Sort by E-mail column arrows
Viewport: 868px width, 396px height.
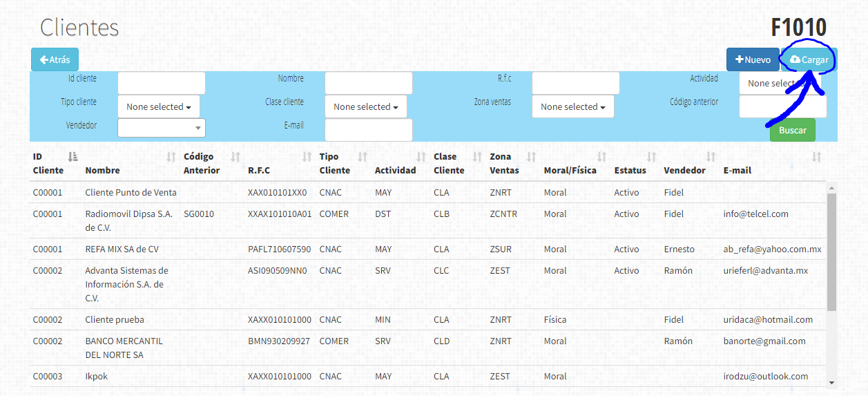pos(817,157)
